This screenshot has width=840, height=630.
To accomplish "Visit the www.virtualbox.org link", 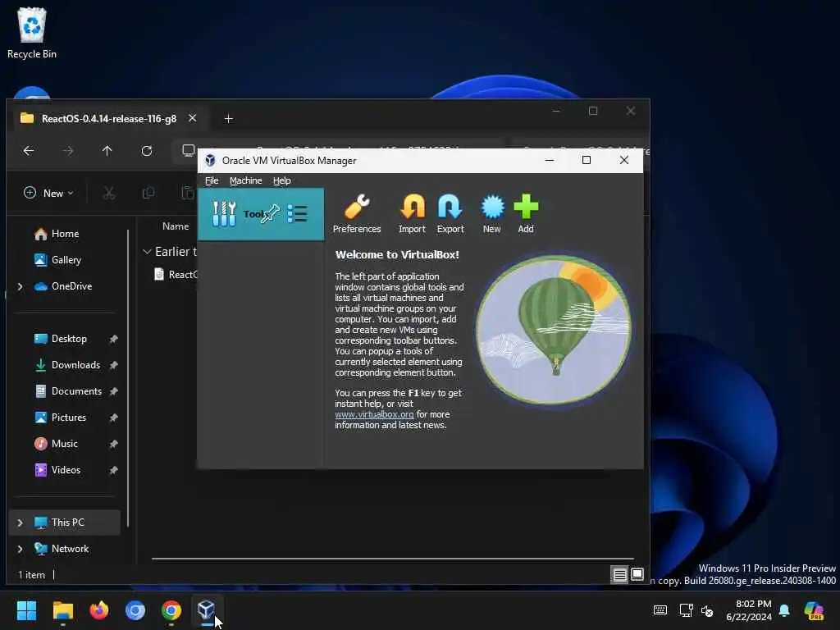I will coord(374,414).
